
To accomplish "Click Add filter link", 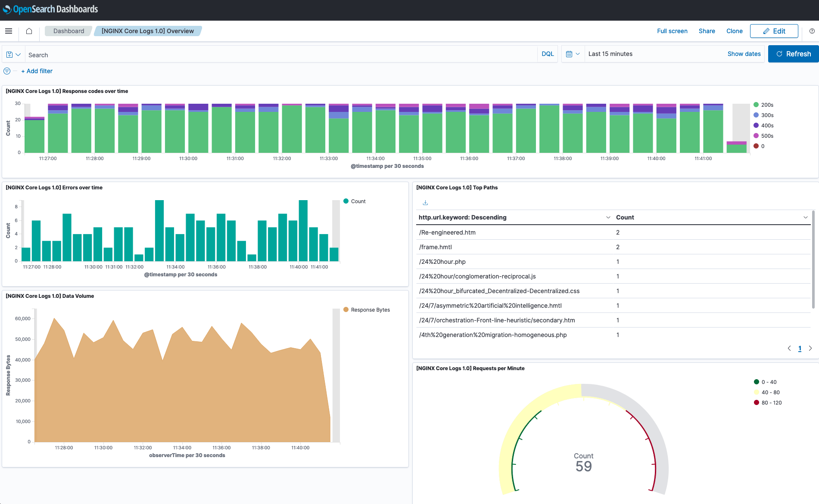I will (x=37, y=71).
